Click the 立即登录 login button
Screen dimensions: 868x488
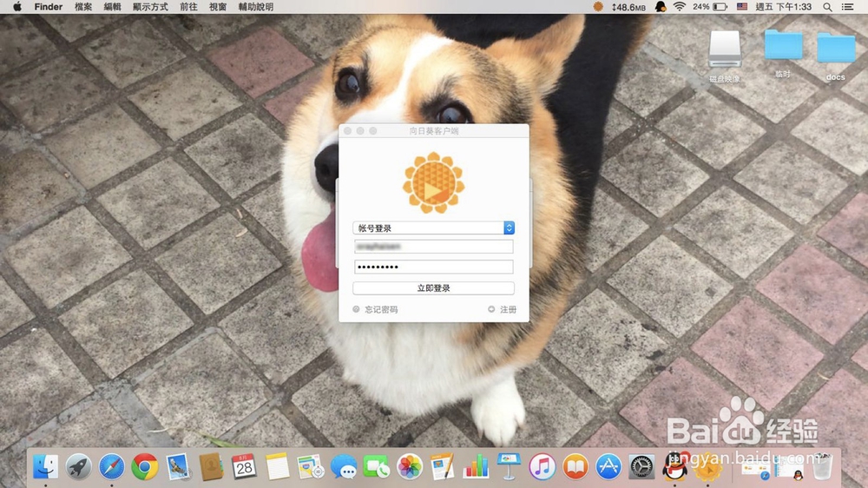[433, 288]
